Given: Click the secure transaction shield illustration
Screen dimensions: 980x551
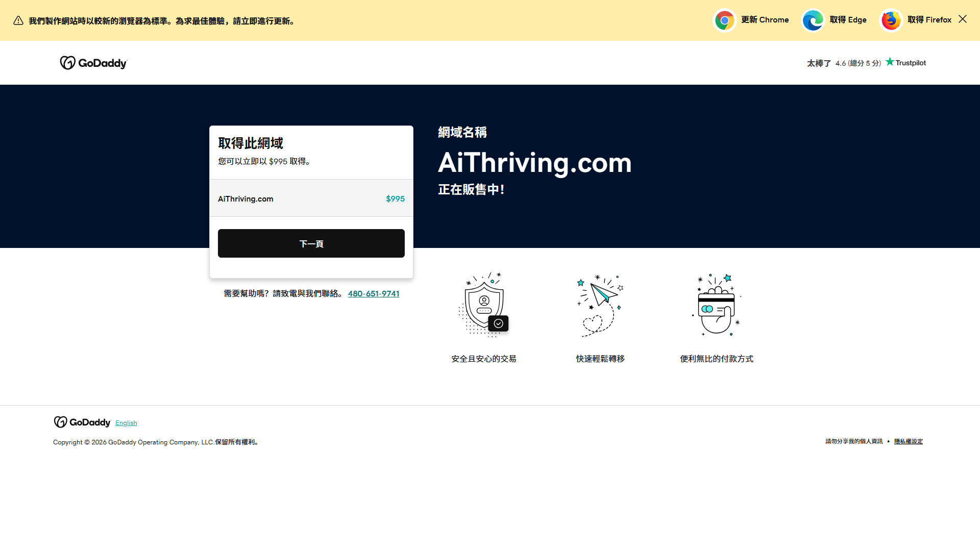Looking at the screenshot, I should tap(483, 304).
